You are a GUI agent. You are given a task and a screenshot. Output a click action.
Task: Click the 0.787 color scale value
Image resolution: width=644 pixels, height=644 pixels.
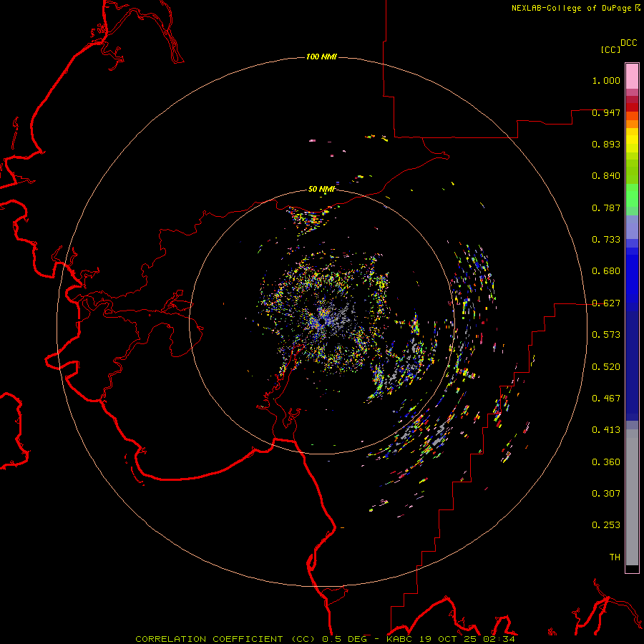[x=606, y=208]
